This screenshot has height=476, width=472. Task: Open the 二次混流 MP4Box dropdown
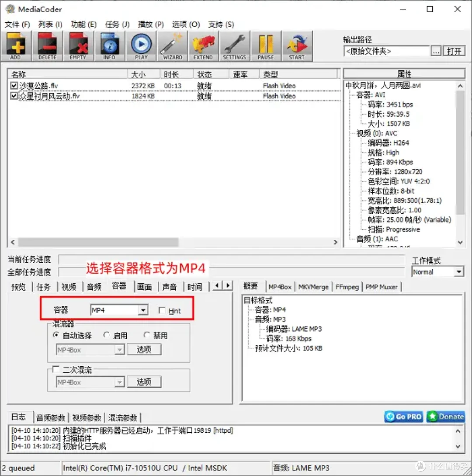click(x=90, y=382)
